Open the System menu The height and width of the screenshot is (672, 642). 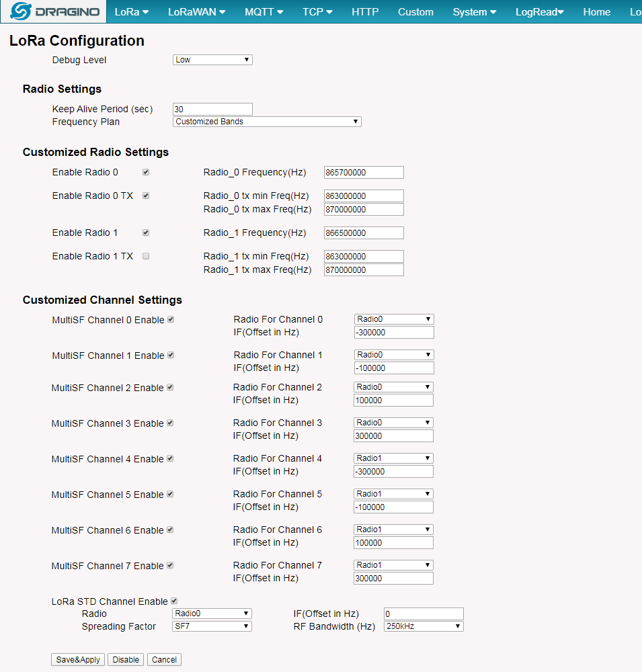[x=475, y=12]
